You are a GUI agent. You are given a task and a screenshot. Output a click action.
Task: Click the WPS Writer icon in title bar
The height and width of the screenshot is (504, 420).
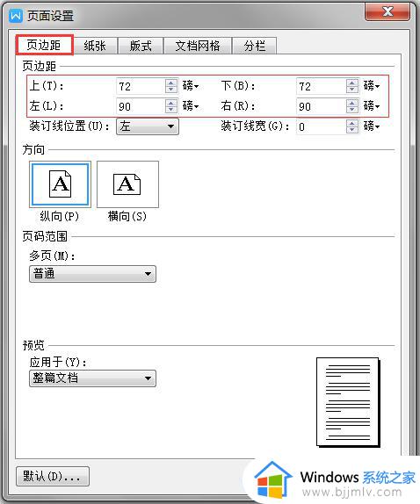[x=16, y=16]
